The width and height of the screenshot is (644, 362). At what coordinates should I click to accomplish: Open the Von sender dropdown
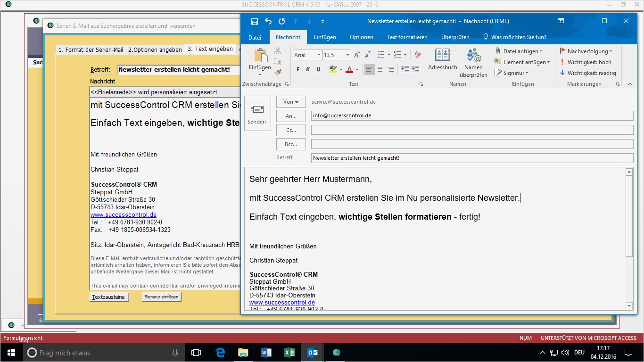click(x=291, y=102)
